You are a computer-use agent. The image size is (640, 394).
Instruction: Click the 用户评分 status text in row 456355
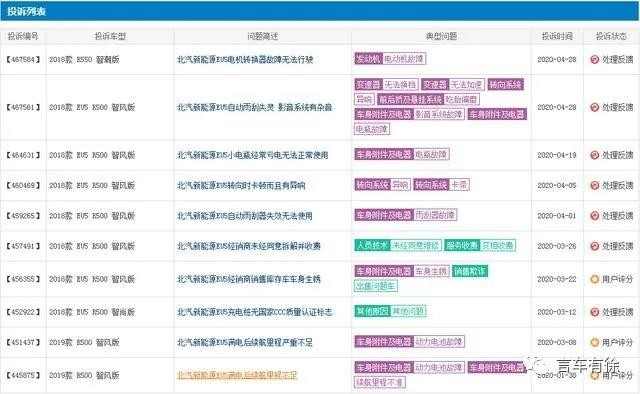pyautogui.click(x=618, y=279)
